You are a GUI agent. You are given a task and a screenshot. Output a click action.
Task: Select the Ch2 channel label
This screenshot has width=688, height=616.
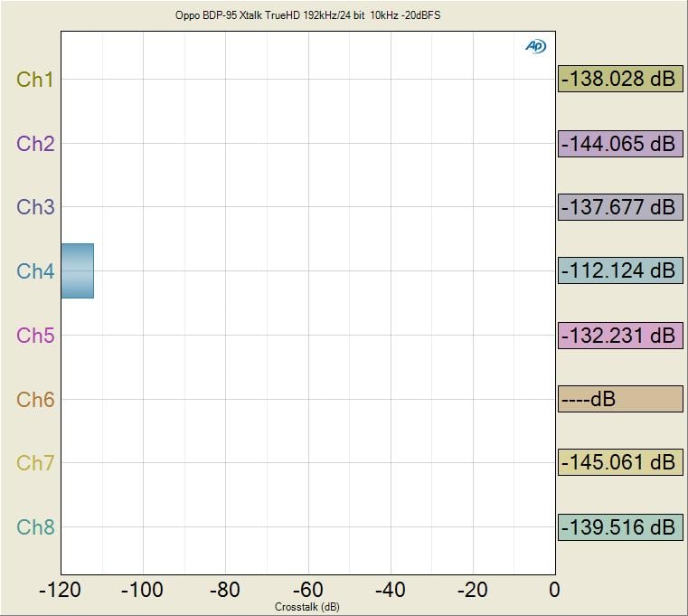pyautogui.click(x=35, y=143)
